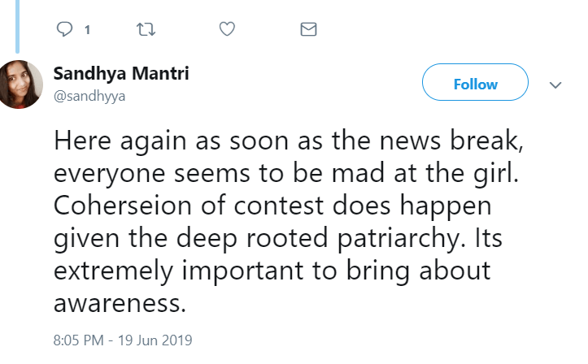
Task: Click the envelope direct message icon
Action: pyautogui.click(x=308, y=29)
